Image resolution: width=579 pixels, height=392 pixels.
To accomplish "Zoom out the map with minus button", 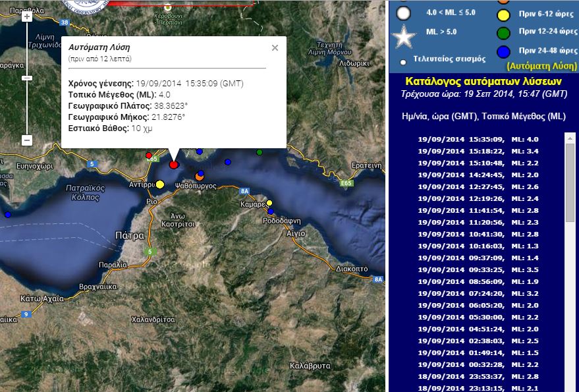I will pos(27,140).
